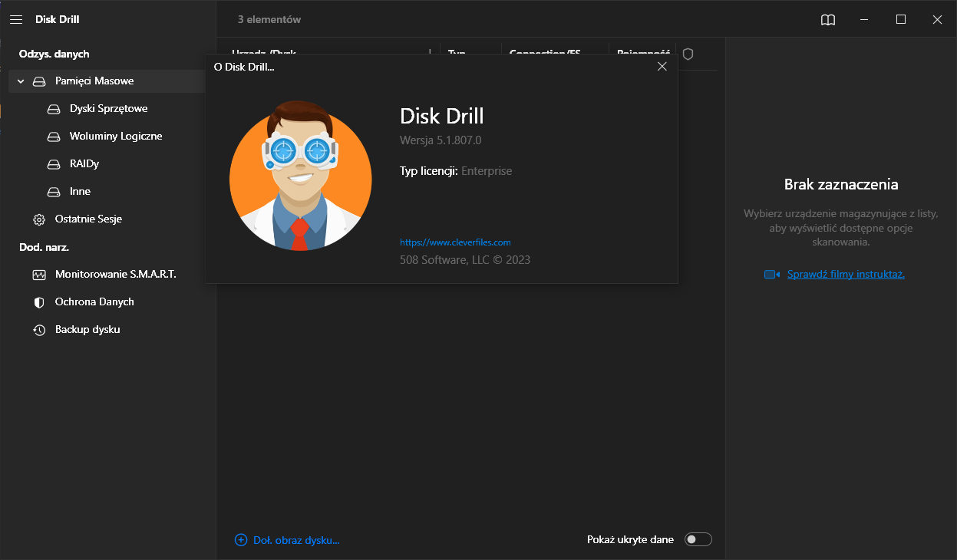Click the Dyski Sprzętowe drive icon
The height and width of the screenshot is (560, 957).
point(54,109)
